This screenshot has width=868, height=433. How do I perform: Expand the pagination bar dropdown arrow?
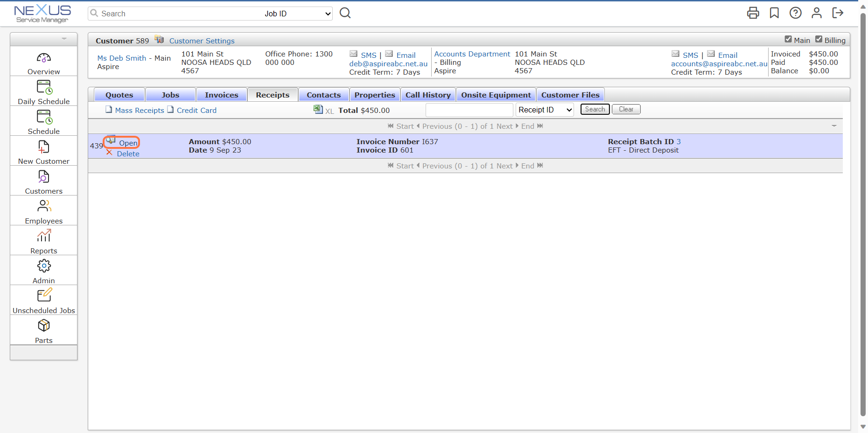(834, 126)
